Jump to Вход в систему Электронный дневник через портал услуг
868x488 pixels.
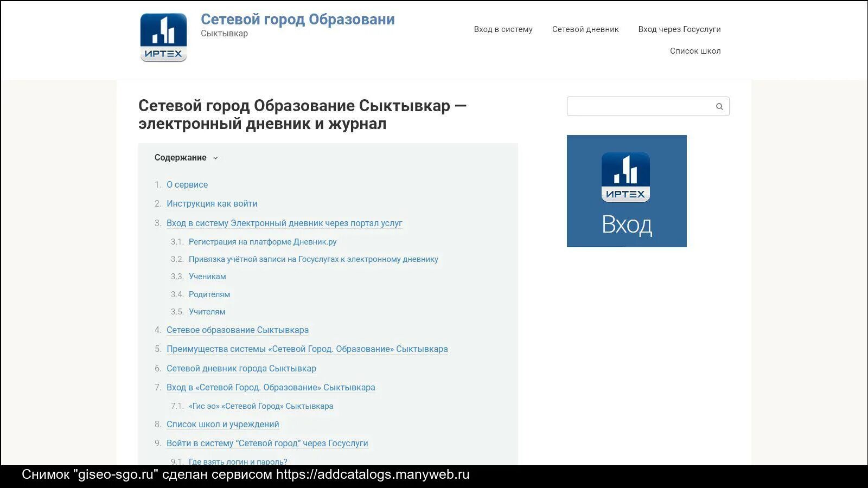click(284, 223)
